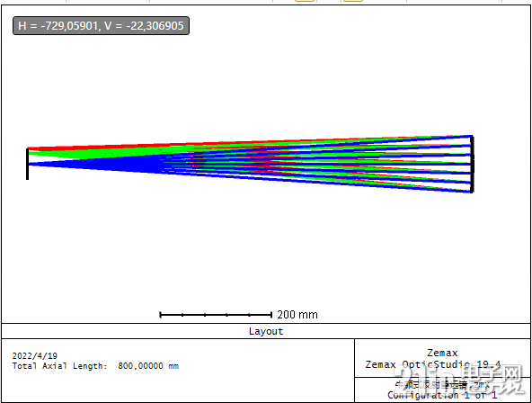Click the mirror surface at the right end
532x403 pixels.
coord(473,164)
